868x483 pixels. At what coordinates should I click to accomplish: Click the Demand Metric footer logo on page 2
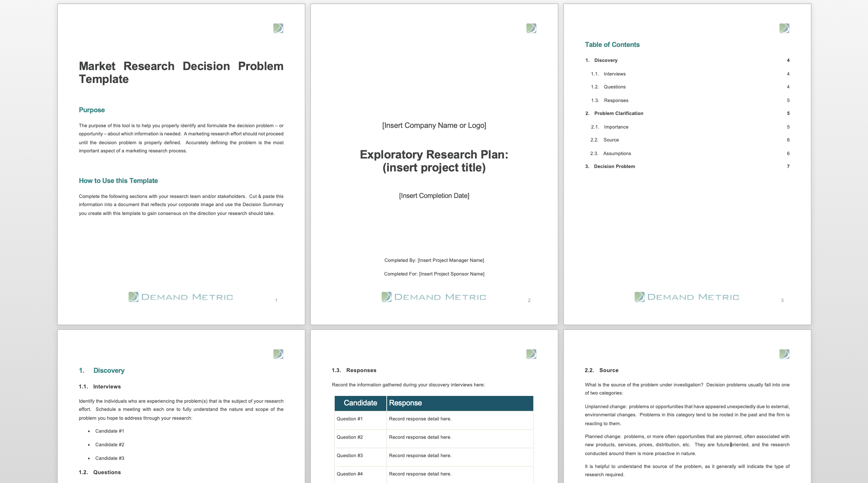[434, 297]
